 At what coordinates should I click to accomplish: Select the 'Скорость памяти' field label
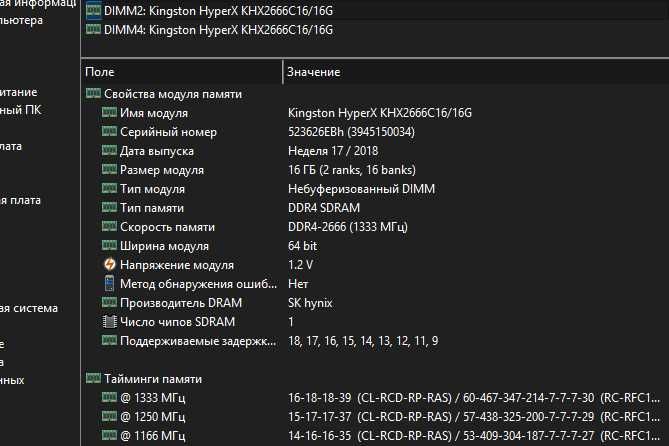pos(167,227)
